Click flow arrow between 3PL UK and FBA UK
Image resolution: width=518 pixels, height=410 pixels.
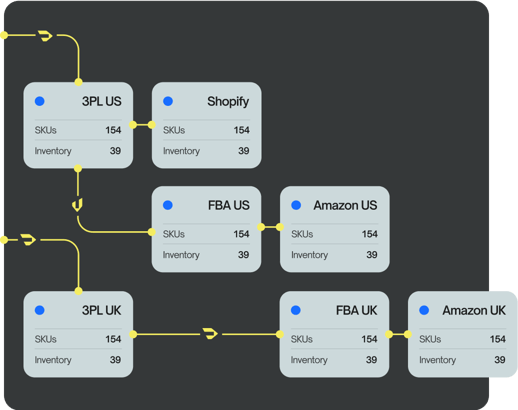[210, 334]
